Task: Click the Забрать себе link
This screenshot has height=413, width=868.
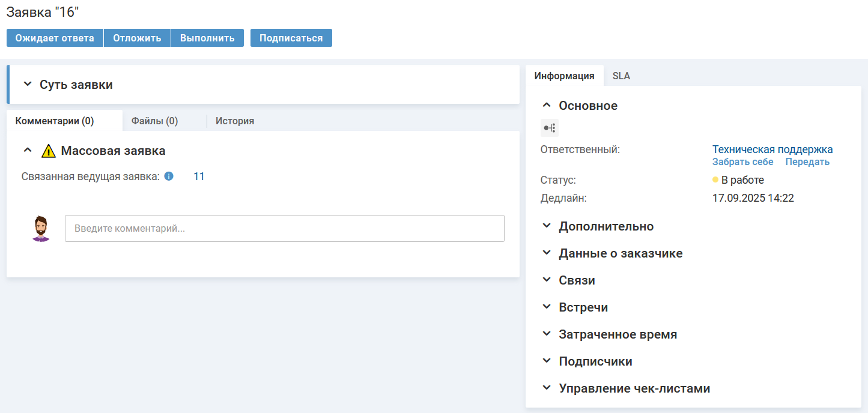Action: click(x=742, y=162)
